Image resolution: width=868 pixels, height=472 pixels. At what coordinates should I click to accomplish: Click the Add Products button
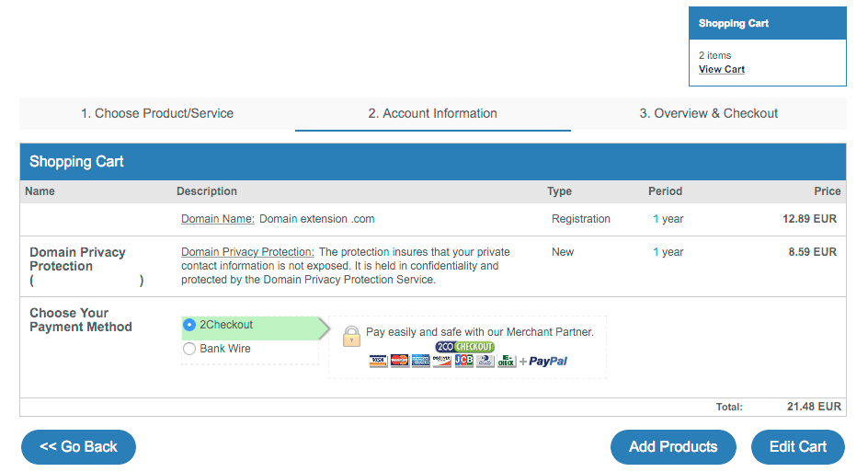click(673, 447)
